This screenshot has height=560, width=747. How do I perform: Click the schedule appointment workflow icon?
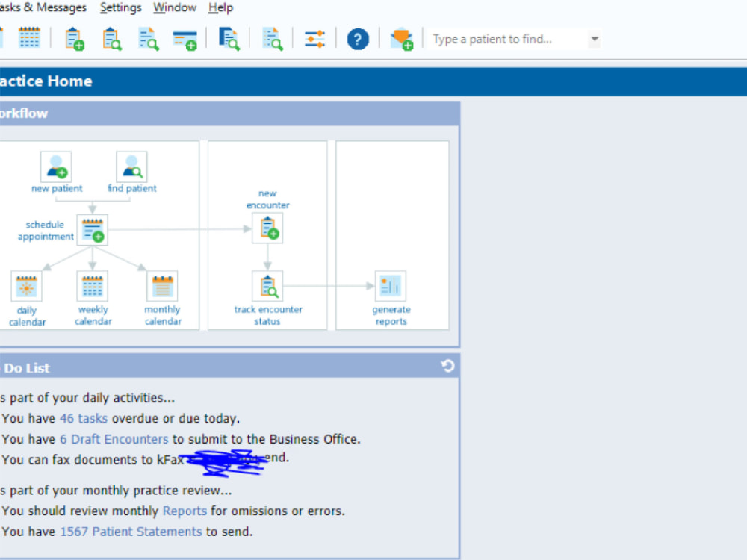point(93,230)
